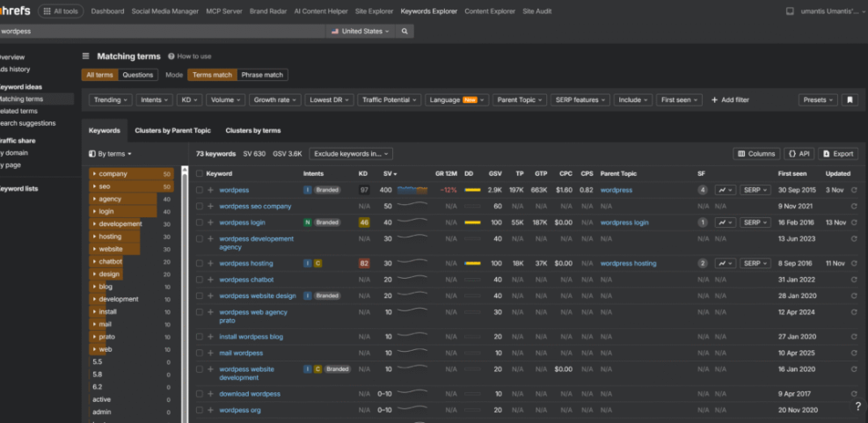This screenshot has height=423, width=868.
Task: Add mail wordpress using its plus icon
Action: (210, 353)
